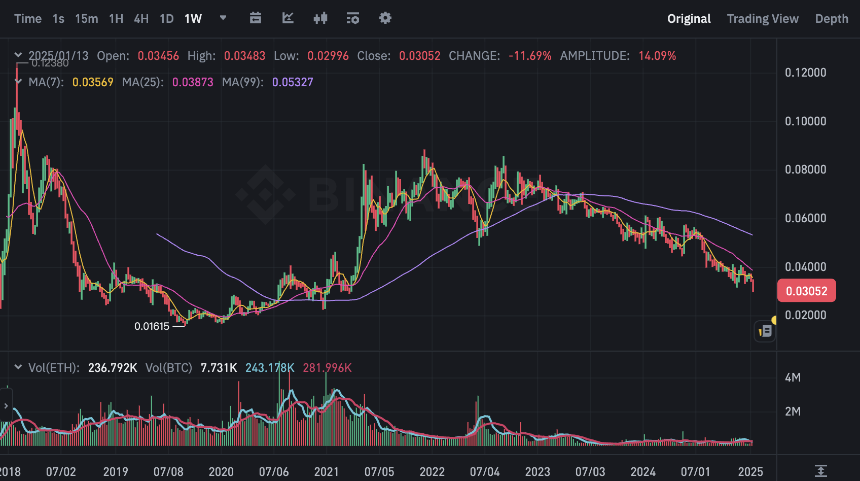Collapse the MA indicator row chevron
The height and width of the screenshot is (481, 860).
18,82
